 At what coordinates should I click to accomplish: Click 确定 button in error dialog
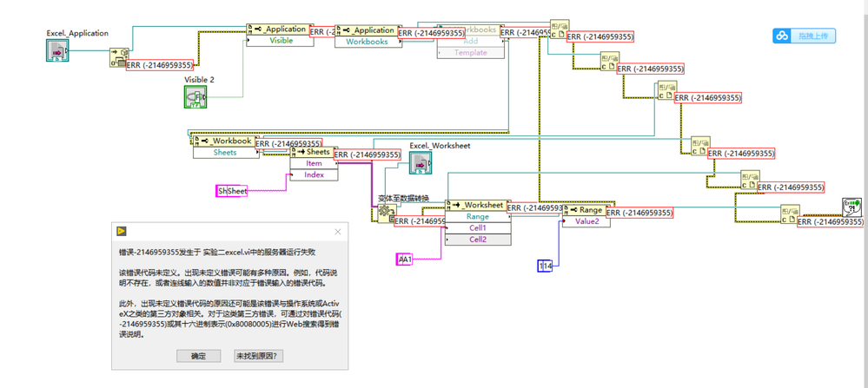199,356
